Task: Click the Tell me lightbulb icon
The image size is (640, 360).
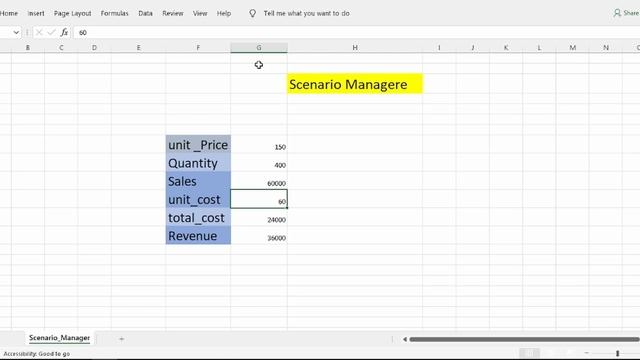Action: [x=253, y=13]
